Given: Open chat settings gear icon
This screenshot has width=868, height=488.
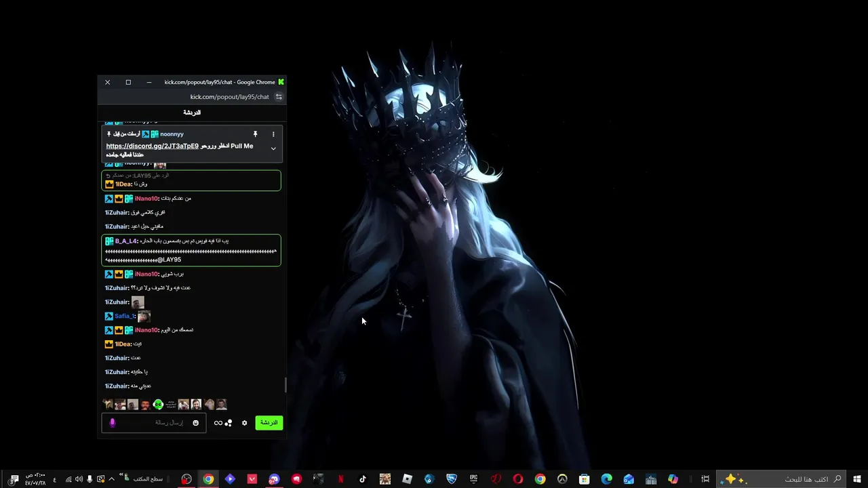Looking at the screenshot, I should pos(245,423).
